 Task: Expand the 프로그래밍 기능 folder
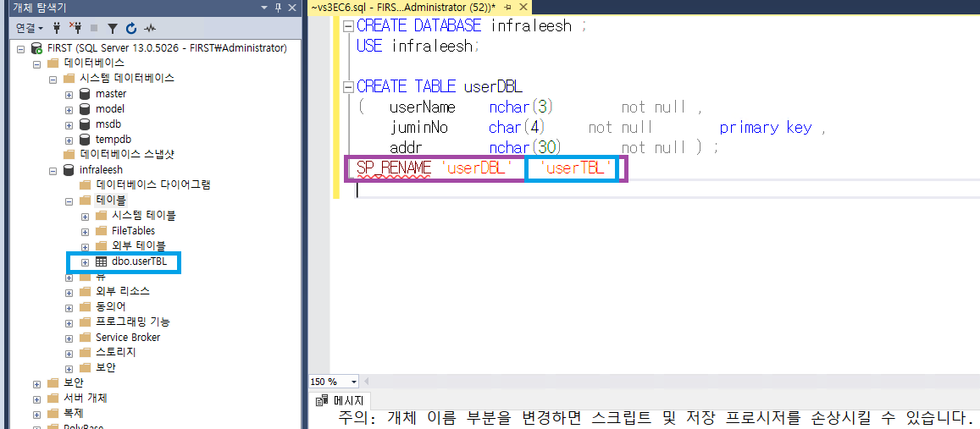pos(69,322)
